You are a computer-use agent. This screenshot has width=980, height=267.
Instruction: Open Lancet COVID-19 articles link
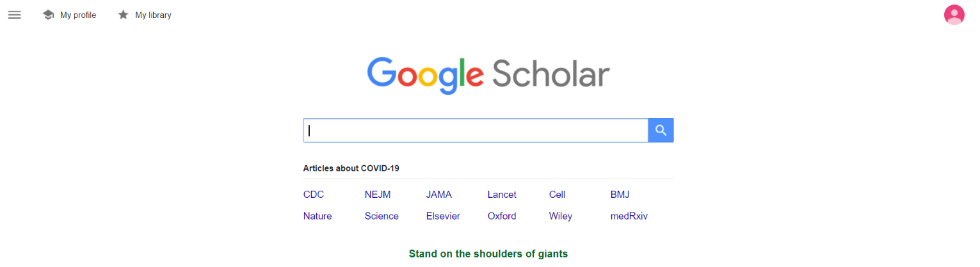click(x=502, y=195)
